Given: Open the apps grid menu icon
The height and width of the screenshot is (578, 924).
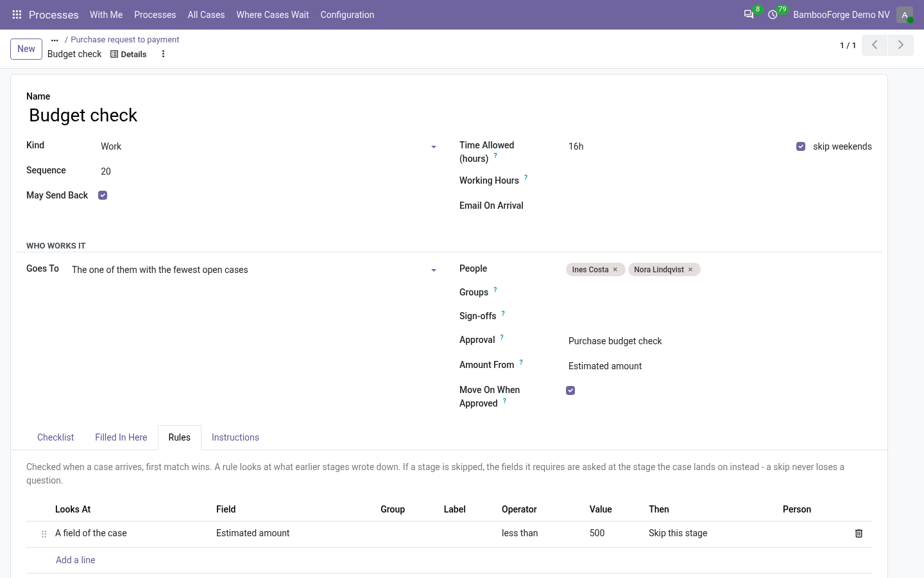Looking at the screenshot, I should click(17, 15).
